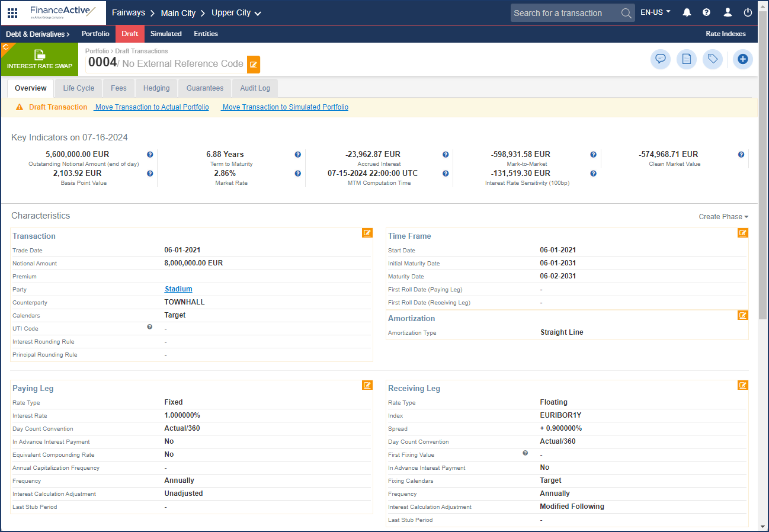Edit the external reference code

[254, 64]
